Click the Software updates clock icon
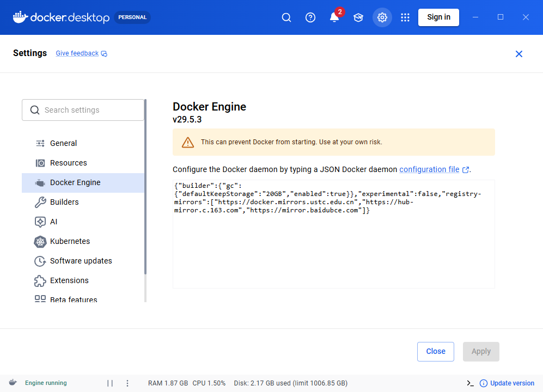The height and width of the screenshot is (392, 543). [40, 261]
